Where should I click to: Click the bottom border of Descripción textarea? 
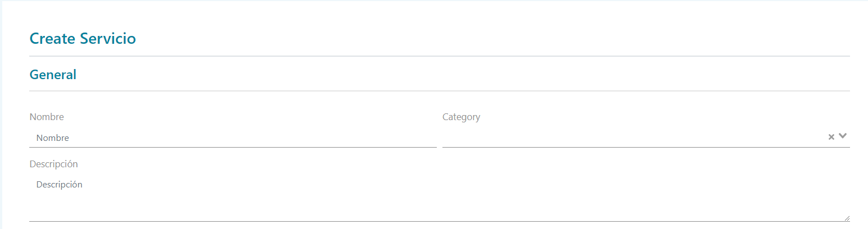[x=438, y=221]
